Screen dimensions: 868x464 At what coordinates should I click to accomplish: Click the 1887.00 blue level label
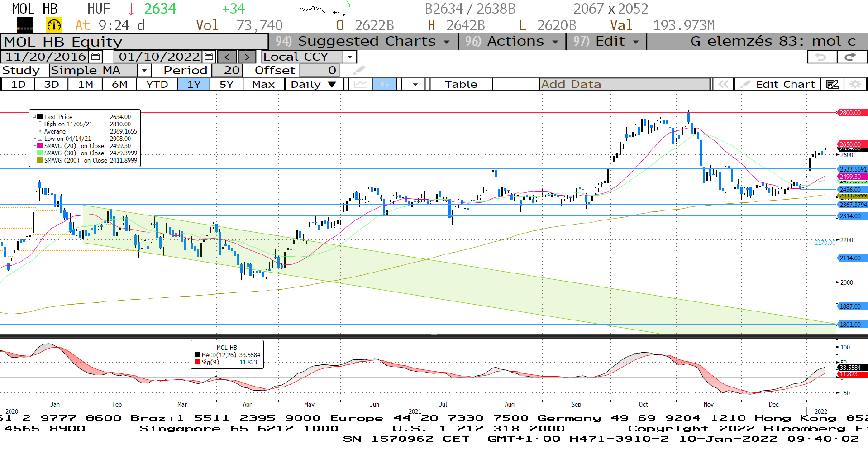pos(853,306)
